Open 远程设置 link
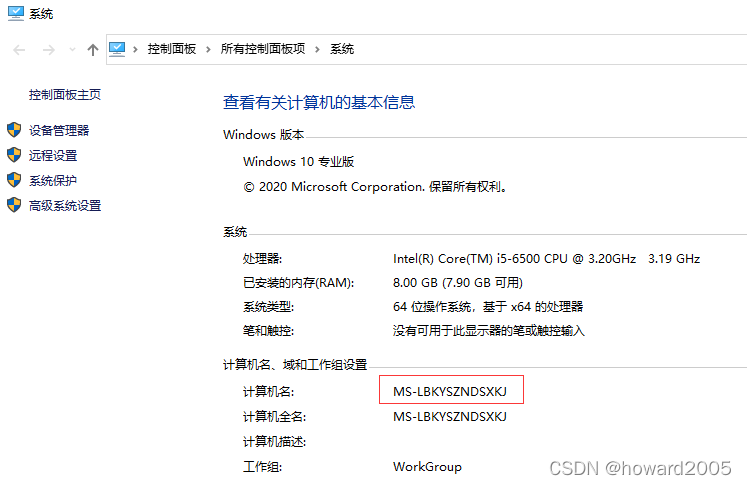This screenshot has height=485, width=747. (53, 156)
